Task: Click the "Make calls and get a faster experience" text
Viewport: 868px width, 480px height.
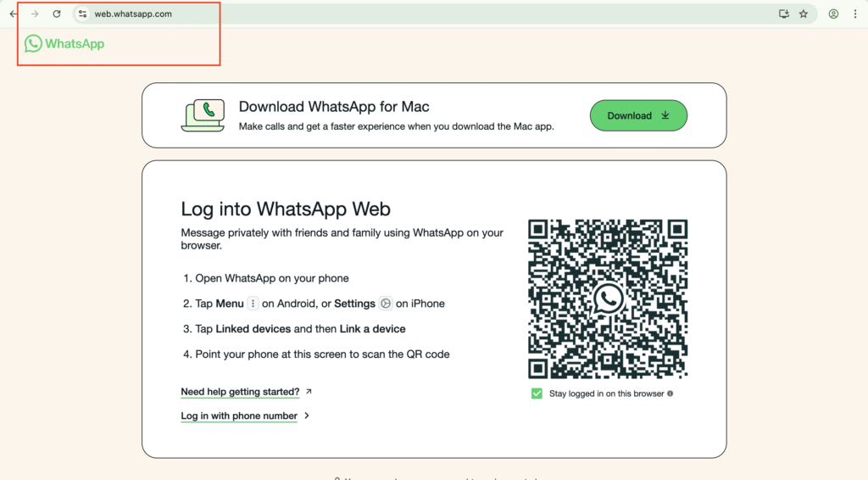Action: pyautogui.click(x=397, y=126)
